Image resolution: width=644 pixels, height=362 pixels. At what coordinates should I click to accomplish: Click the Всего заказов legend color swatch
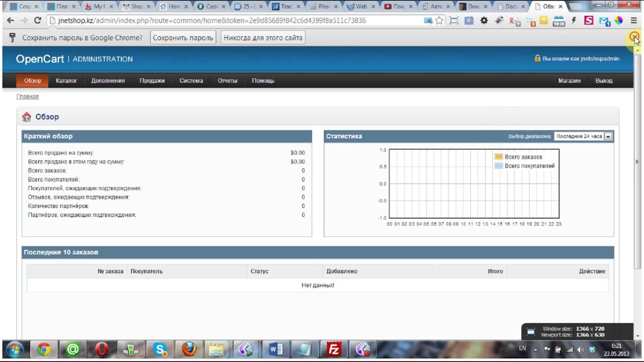[499, 157]
